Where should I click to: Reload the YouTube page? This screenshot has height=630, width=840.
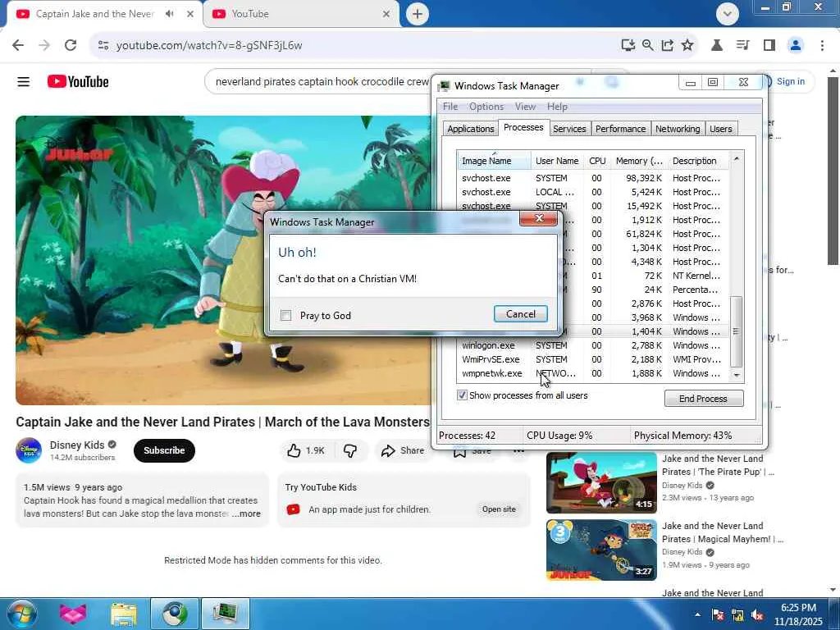(71, 45)
